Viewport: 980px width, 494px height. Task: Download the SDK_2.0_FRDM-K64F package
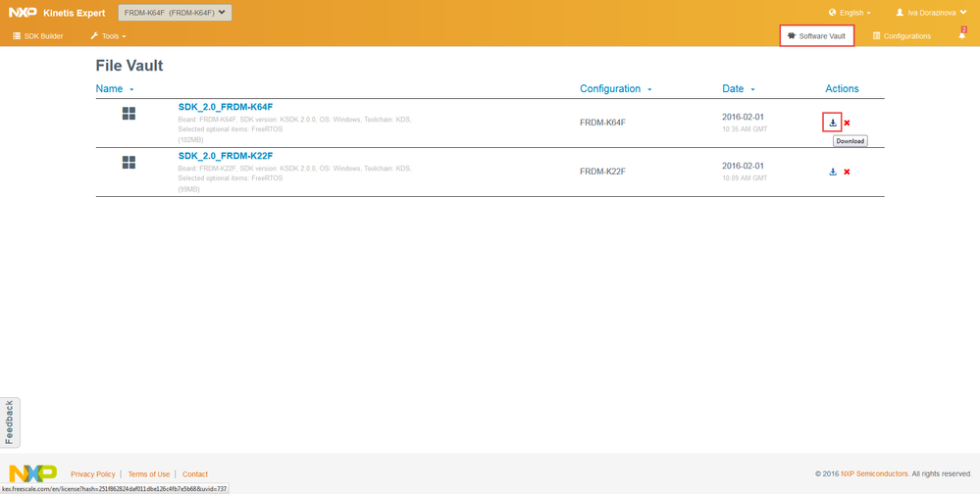[x=833, y=123]
